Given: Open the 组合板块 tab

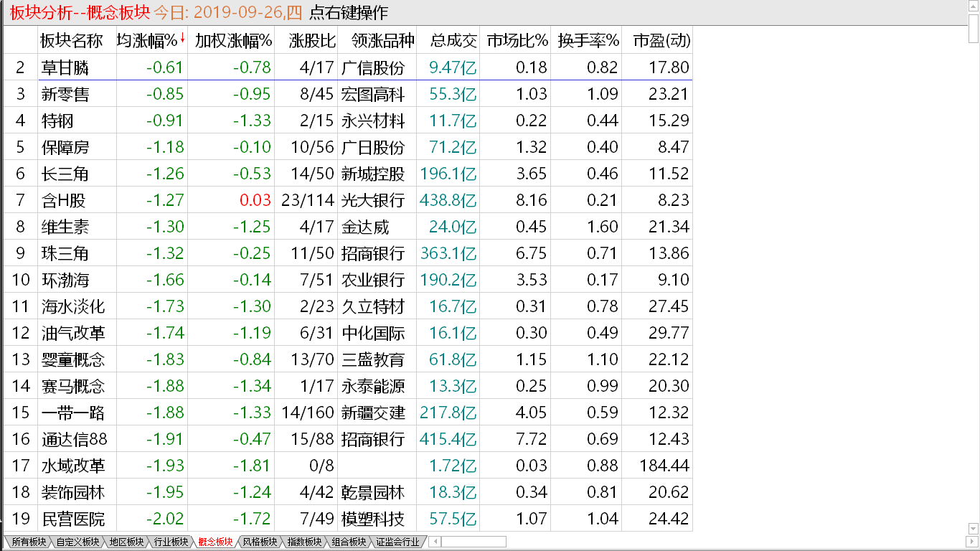Looking at the screenshot, I should [349, 542].
